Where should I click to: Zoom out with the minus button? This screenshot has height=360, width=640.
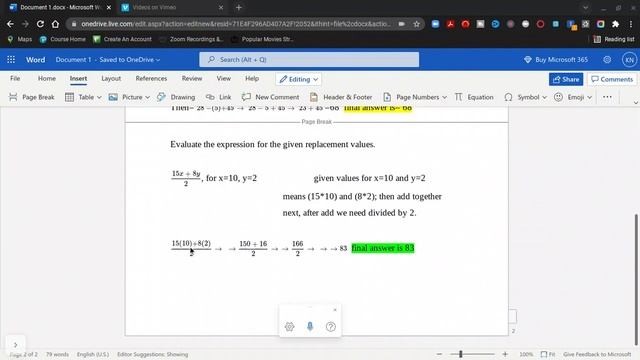439,354
